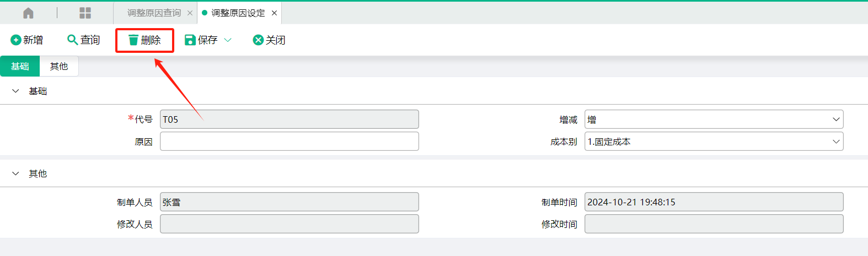Viewport: 868px width, 256px height.
Task: Open the 增减 dropdown
Action: pos(714,119)
